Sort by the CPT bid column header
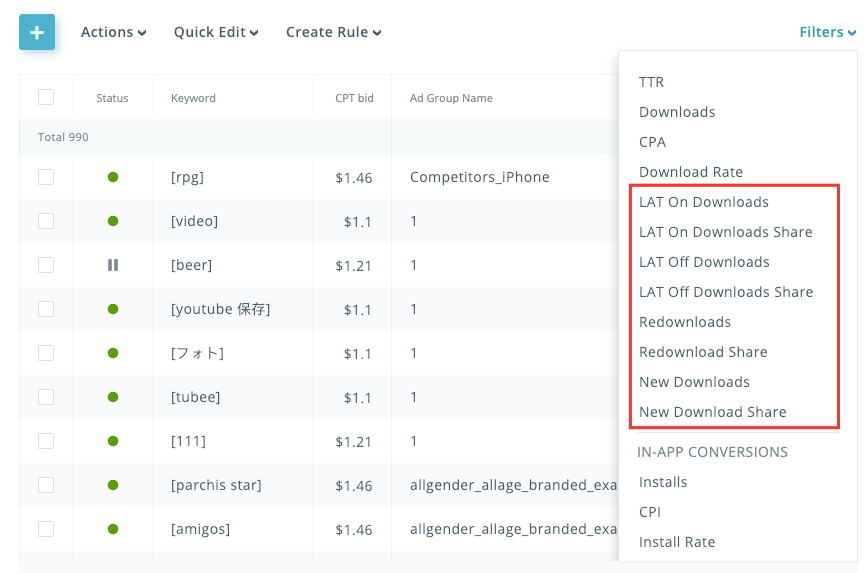Image resolution: width=867 pixels, height=573 pixels. pos(355,98)
